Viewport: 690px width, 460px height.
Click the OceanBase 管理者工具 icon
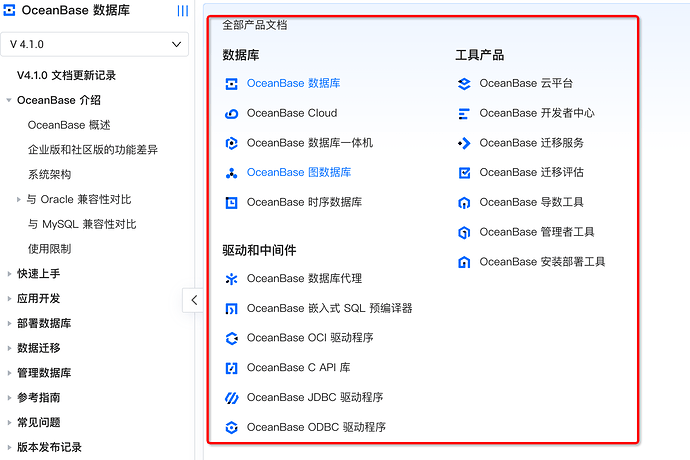coord(464,232)
